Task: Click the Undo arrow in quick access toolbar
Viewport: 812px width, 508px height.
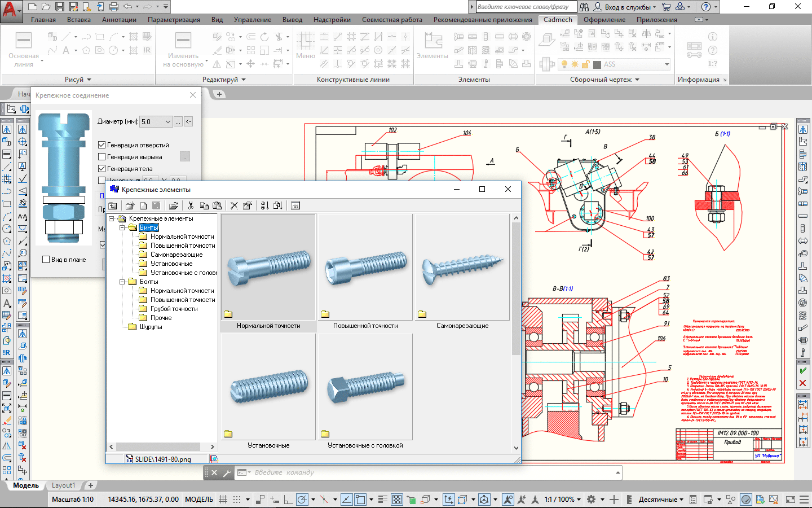Action: click(x=127, y=7)
